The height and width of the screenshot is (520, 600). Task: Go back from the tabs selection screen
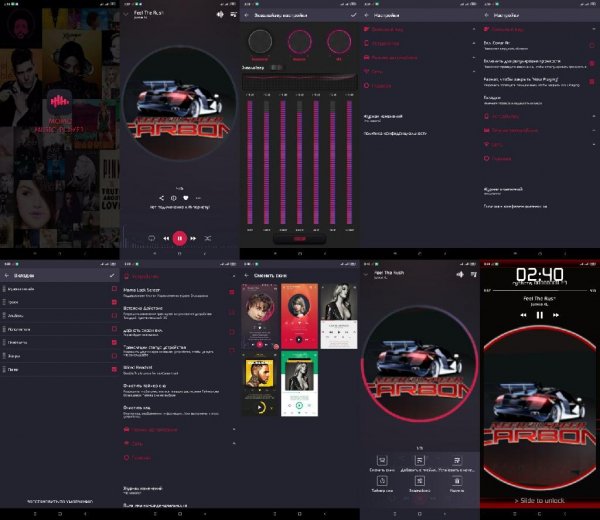(x=7, y=275)
